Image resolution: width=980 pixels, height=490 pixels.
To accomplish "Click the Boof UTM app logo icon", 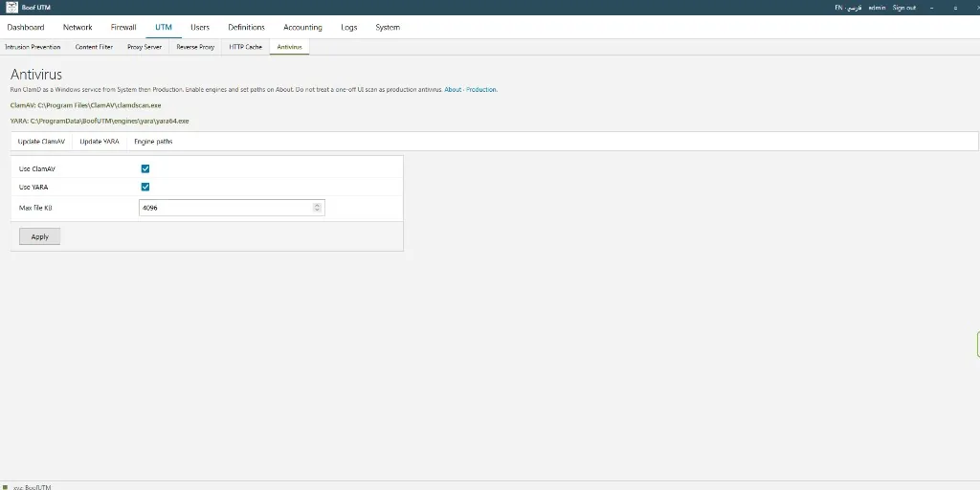I will point(11,8).
